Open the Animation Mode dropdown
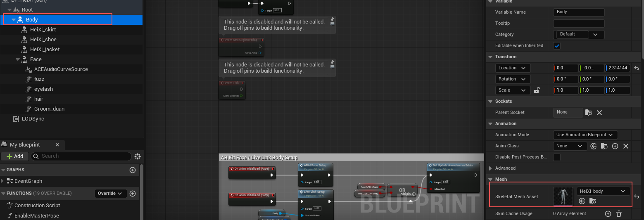The width and height of the screenshot is (644, 220). tap(585, 135)
